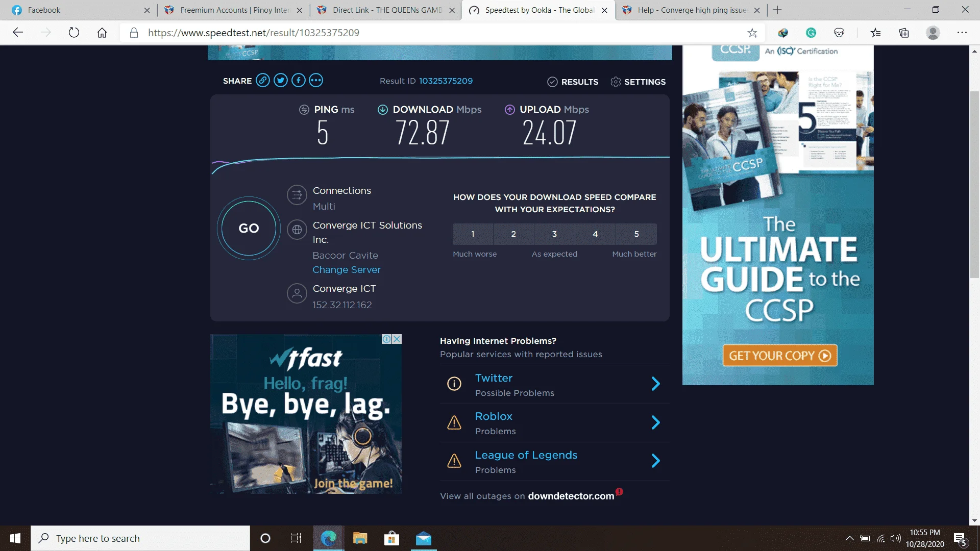Click the Upload arrow icon

[x=510, y=109]
